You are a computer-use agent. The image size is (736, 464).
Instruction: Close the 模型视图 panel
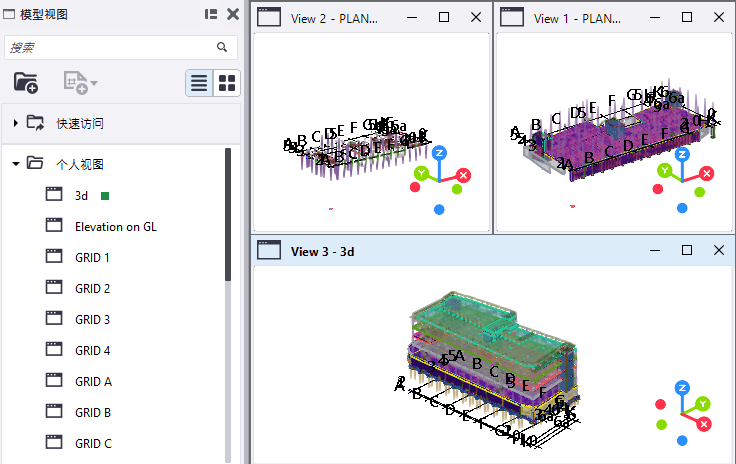point(233,15)
